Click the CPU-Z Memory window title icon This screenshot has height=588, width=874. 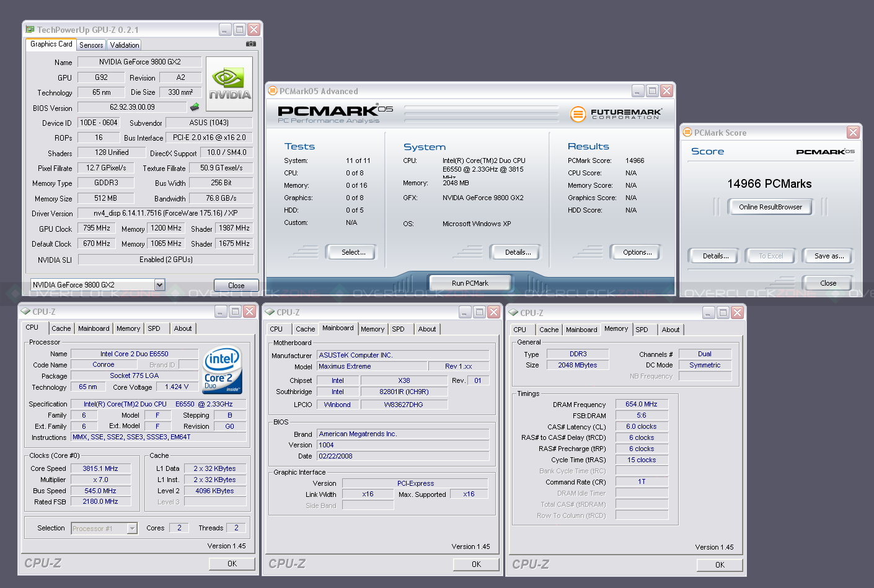[513, 313]
